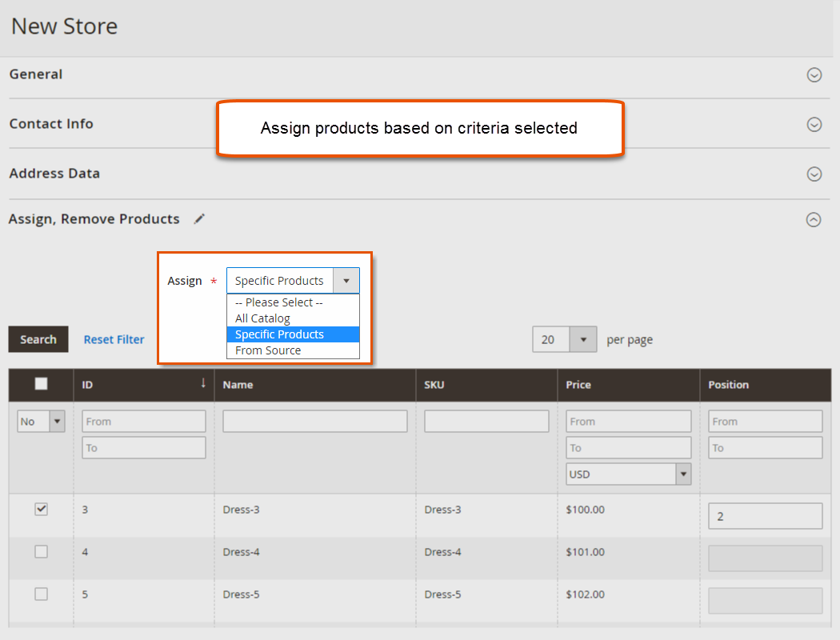Expand the Address Data section chevron

[x=814, y=174]
